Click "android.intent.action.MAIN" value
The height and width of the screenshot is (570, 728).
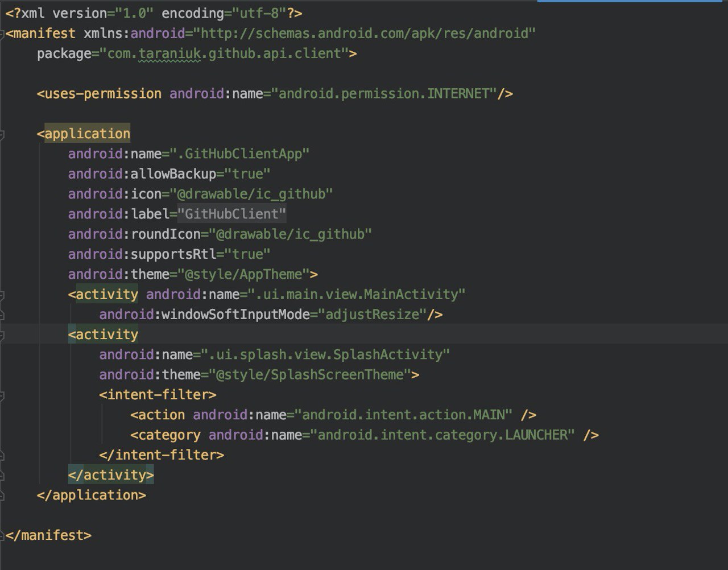[x=403, y=415]
